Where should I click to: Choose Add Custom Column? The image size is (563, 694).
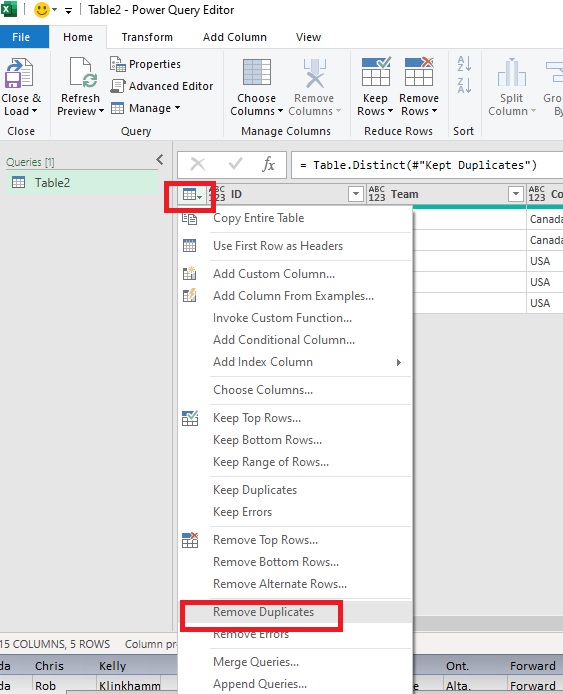[x=295, y=274]
